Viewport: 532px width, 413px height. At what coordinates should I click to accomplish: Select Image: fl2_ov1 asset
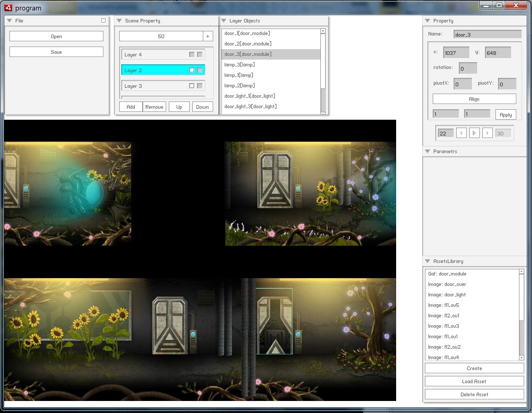[472, 316]
